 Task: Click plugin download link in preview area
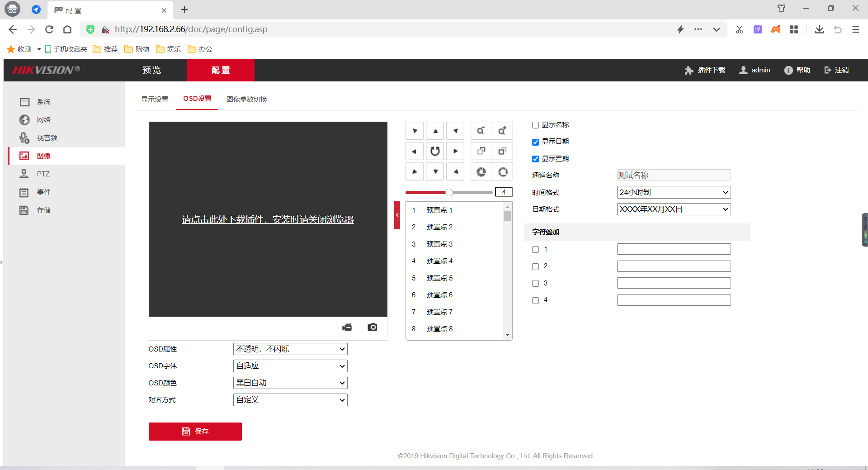[268, 219]
